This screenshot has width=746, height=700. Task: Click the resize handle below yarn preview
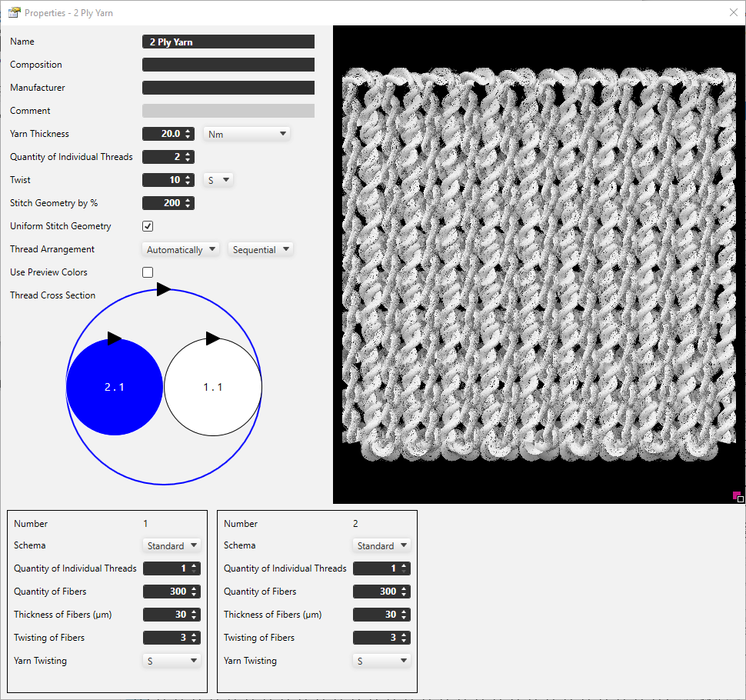point(738,498)
